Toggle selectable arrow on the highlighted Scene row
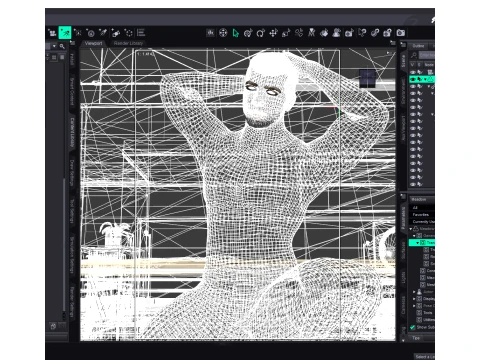 tap(419, 79)
